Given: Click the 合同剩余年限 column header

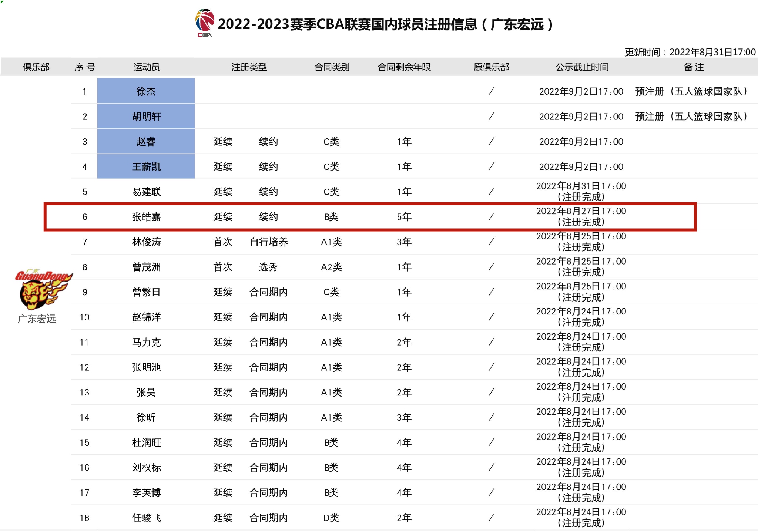Looking at the screenshot, I should [x=404, y=67].
